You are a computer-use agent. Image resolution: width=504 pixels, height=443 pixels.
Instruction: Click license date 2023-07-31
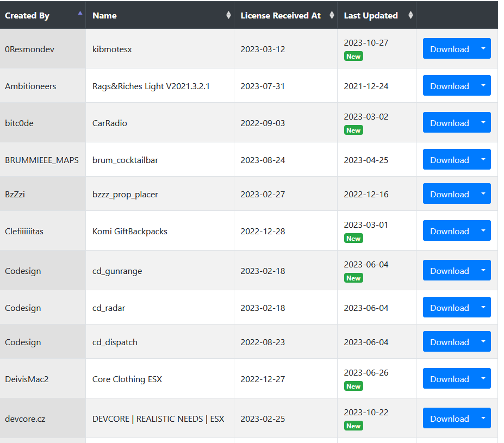[263, 86]
